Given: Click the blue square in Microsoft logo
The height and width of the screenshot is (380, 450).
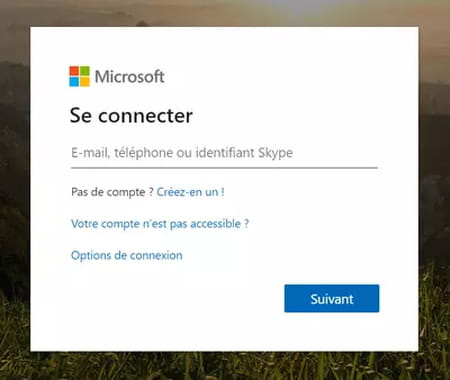Looking at the screenshot, I should pos(74,82).
